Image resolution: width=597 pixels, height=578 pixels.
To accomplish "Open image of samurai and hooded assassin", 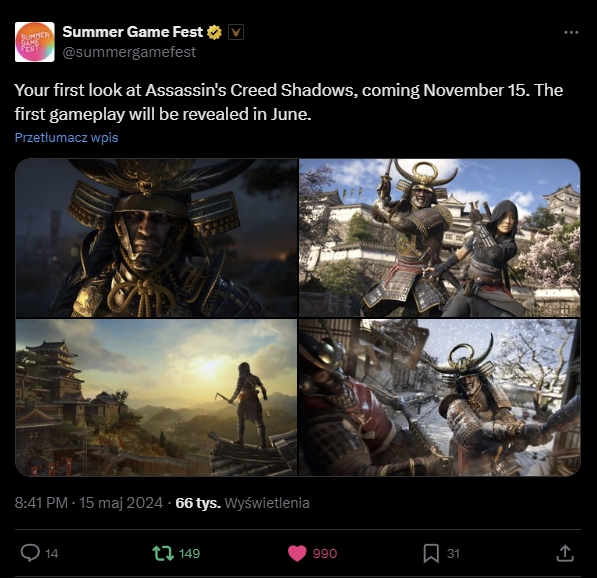I will 440,238.
